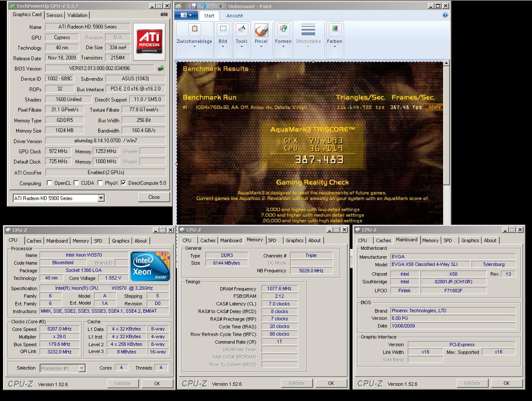Toggle the DirectCompute 5.0 checkbox in GPU-Z

pos(123,183)
